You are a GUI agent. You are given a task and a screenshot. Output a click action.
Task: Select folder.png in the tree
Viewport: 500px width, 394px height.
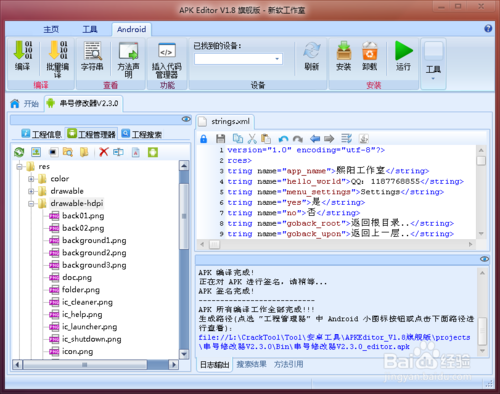(81, 290)
